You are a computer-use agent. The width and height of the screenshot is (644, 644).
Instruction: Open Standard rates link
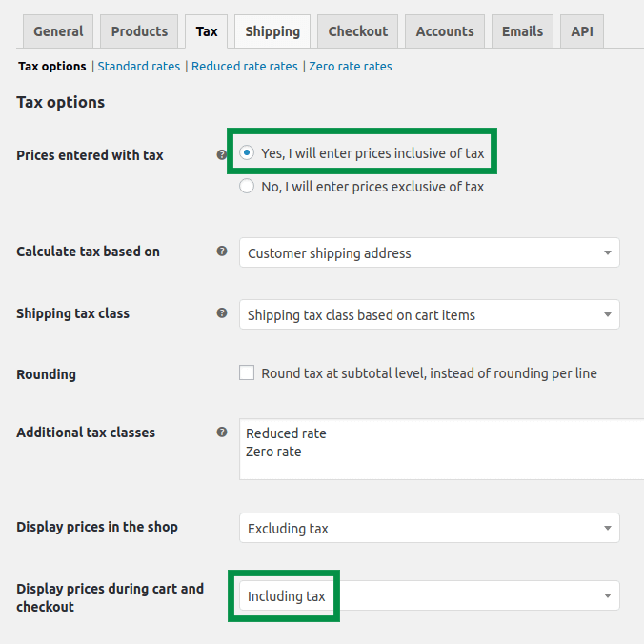click(139, 66)
